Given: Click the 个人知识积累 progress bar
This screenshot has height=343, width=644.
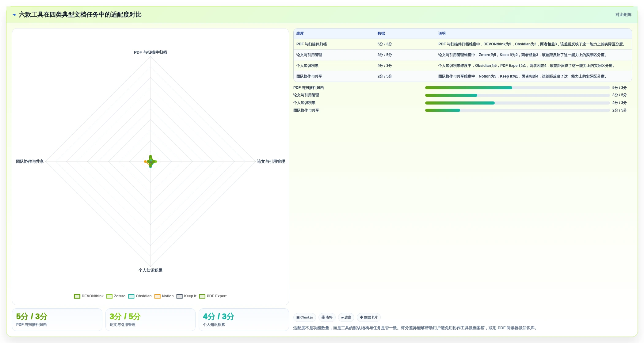Looking at the screenshot, I should (517, 103).
